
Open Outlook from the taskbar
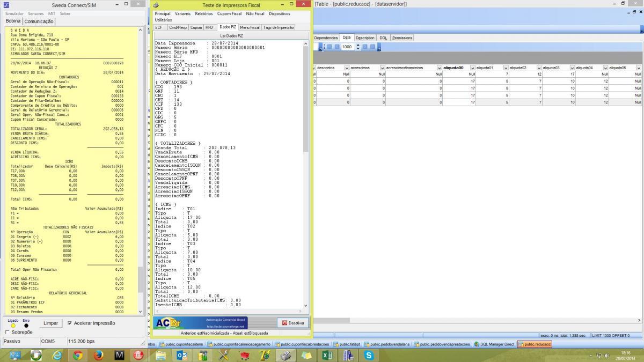pos(182,354)
